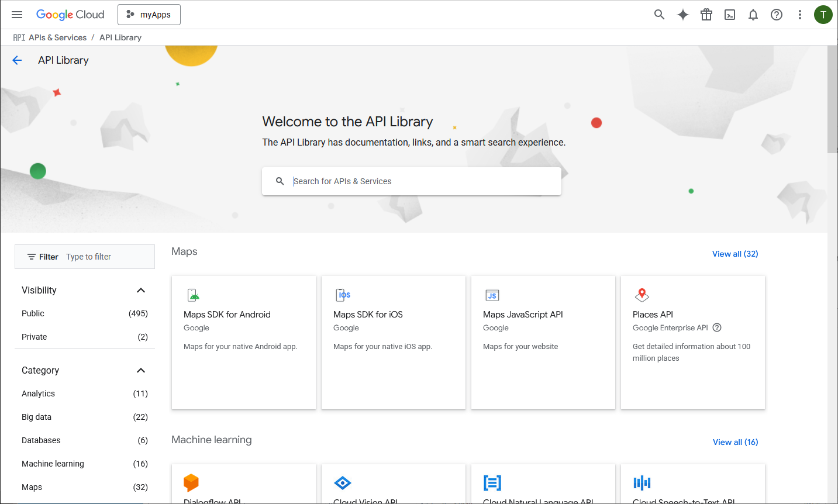Click View all (32) Maps link
The image size is (838, 504).
coord(734,254)
